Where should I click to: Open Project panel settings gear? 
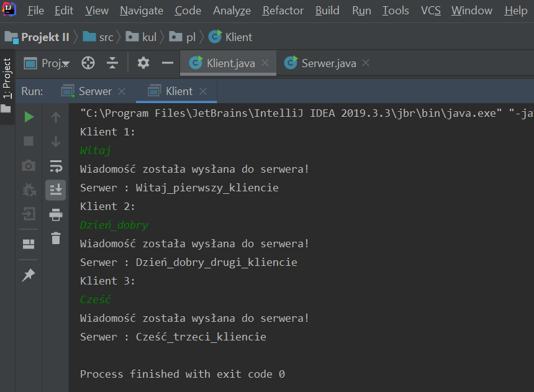(x=143, y=63)
